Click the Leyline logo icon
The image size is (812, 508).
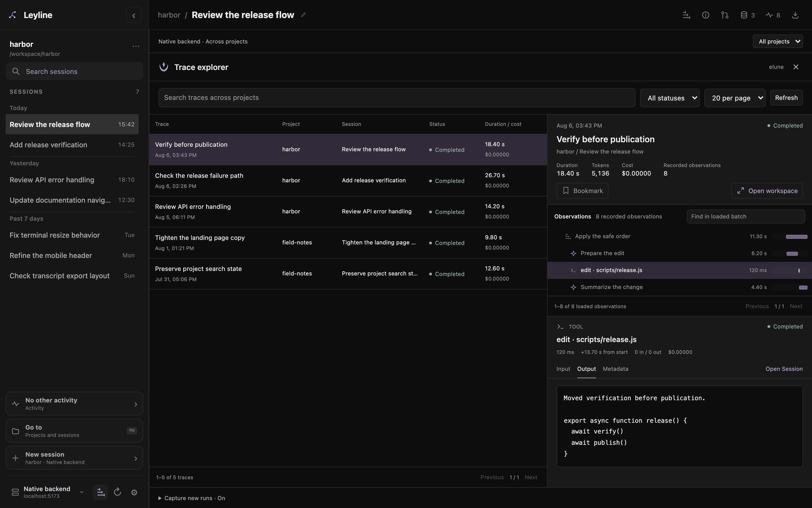13,15
